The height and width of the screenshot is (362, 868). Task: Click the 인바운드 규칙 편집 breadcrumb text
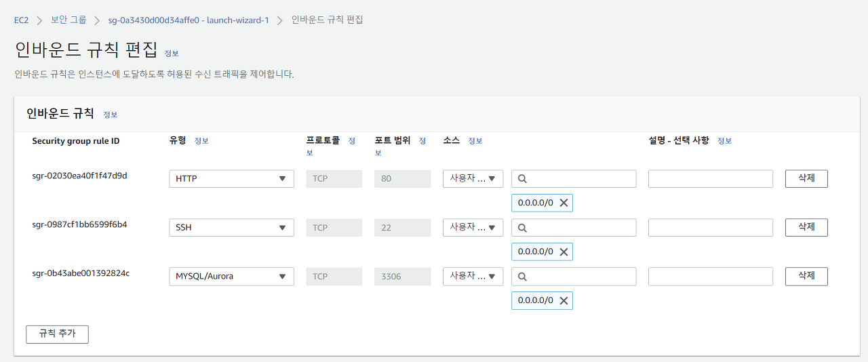[328, 20]
